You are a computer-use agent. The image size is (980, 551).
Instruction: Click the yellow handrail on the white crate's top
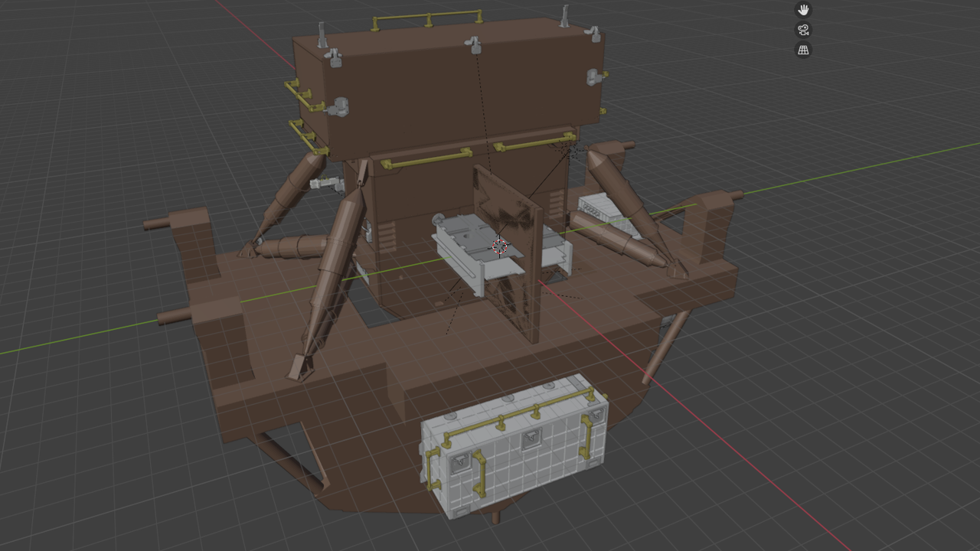pyautogui.click(x=521, y=412)
